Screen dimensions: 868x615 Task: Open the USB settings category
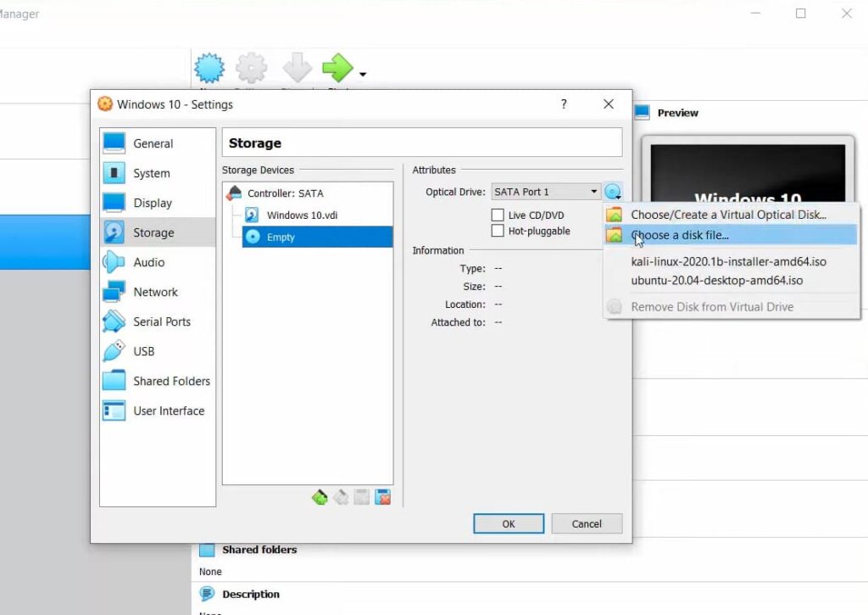click(x=143, y=351)
